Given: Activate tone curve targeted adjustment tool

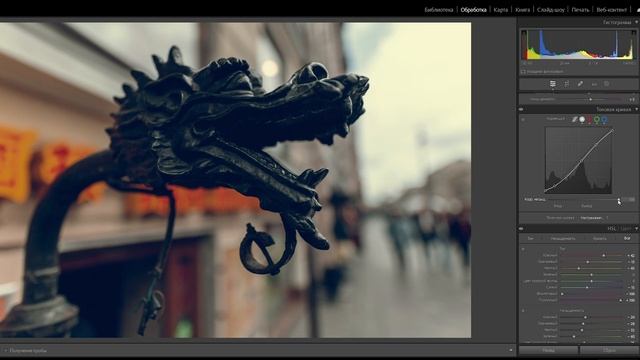Looking at the screenshot, I should (523, 120).
